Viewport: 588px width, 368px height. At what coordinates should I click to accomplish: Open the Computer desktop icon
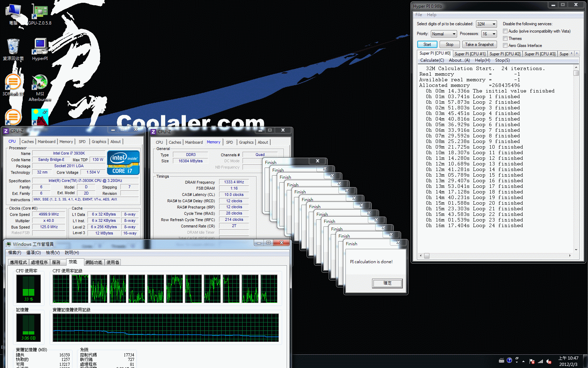tap(13, 15)
